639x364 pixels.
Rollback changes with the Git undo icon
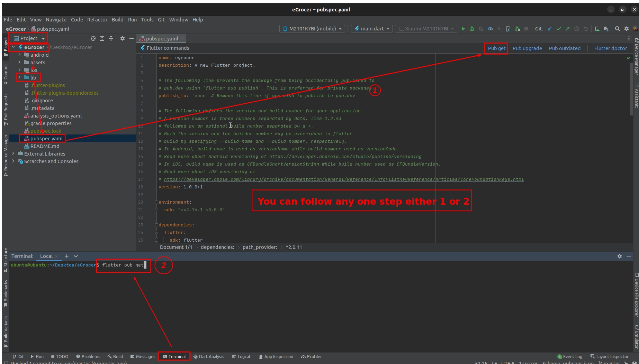[x=586, y=29]
